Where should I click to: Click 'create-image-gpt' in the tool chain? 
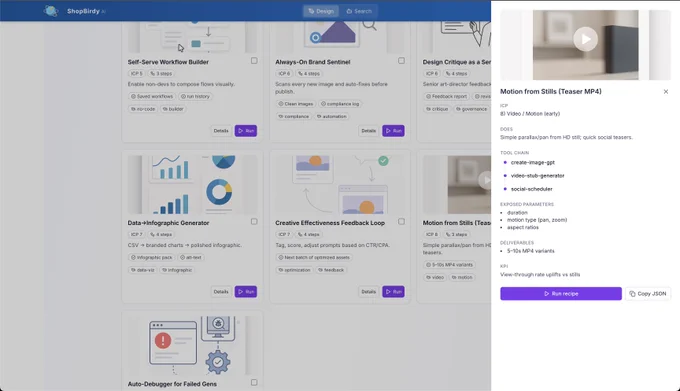click(x=533, y=162)
